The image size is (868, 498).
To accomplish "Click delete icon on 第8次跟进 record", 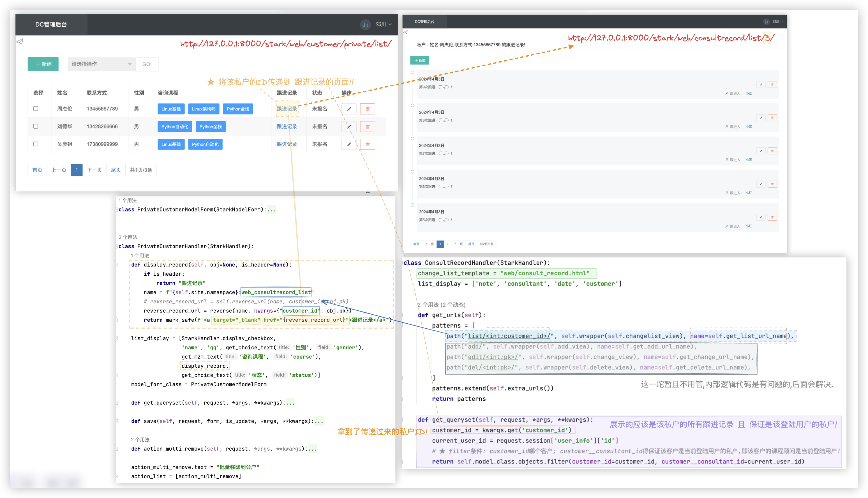I will coord(772,118).
